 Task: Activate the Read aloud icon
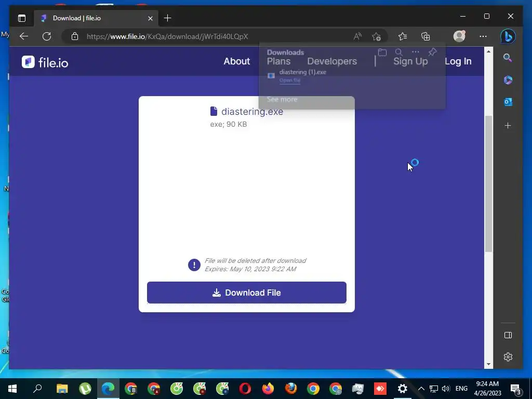[x=357, y=36]
